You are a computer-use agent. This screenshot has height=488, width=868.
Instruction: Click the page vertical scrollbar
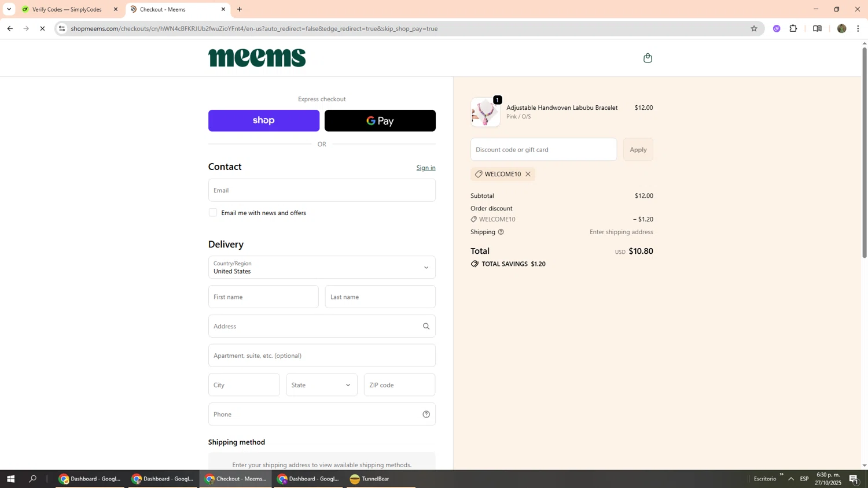[x=865, y=151]
